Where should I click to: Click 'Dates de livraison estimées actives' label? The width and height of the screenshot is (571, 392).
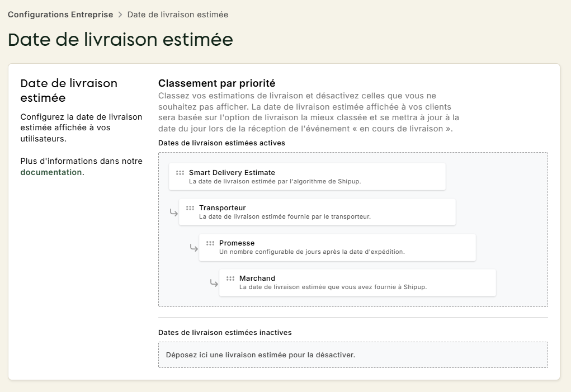click(221, 143)
